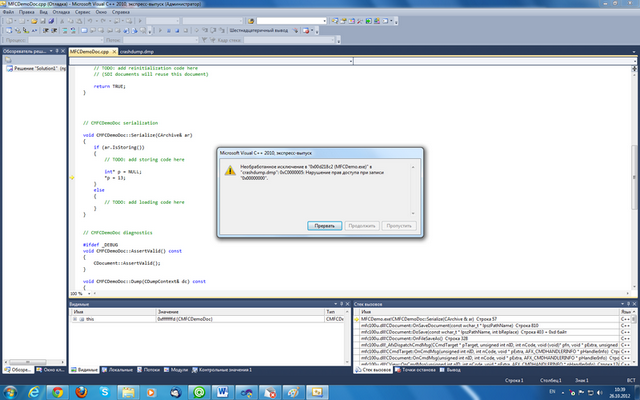Click the Save All icon in toolbar
The height and width of the screenshot is (400, 640).
click(51, 21)
